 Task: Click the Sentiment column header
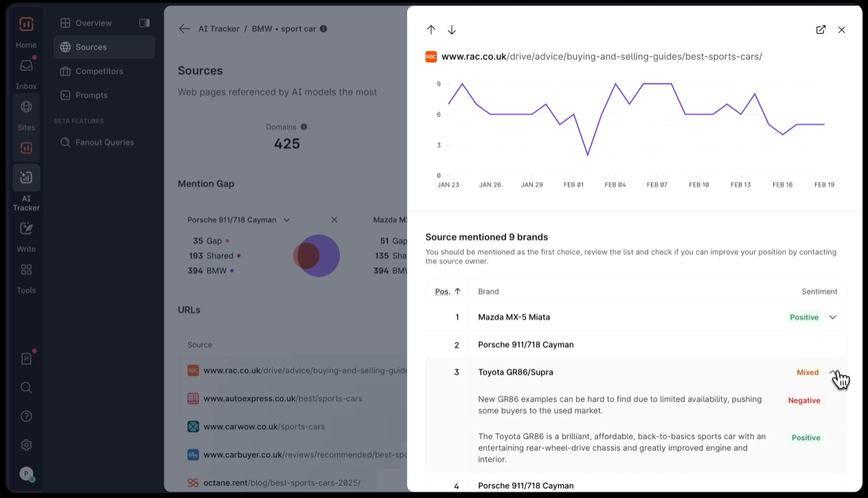819,291
